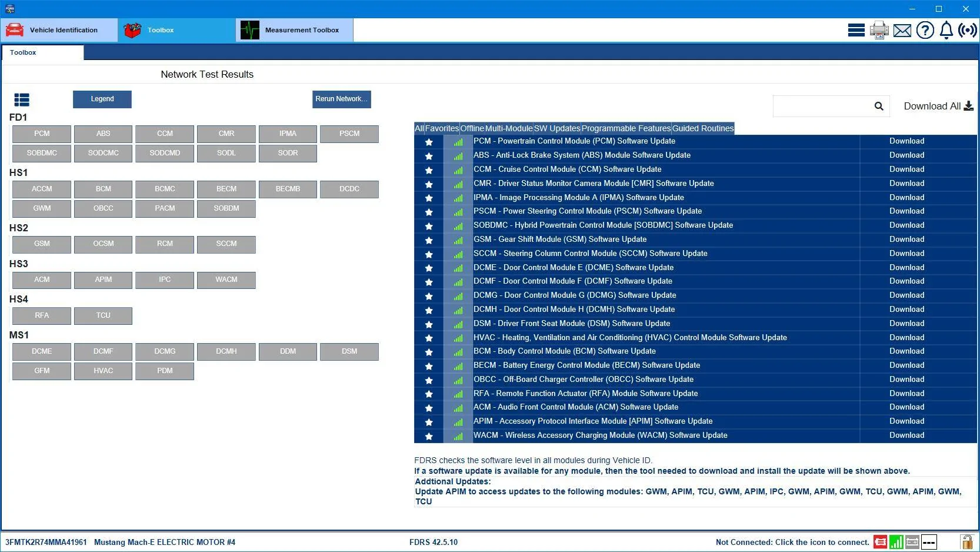Download the WACM Software Update
This screenshot has height=552, width=980.
pos(906,435)
